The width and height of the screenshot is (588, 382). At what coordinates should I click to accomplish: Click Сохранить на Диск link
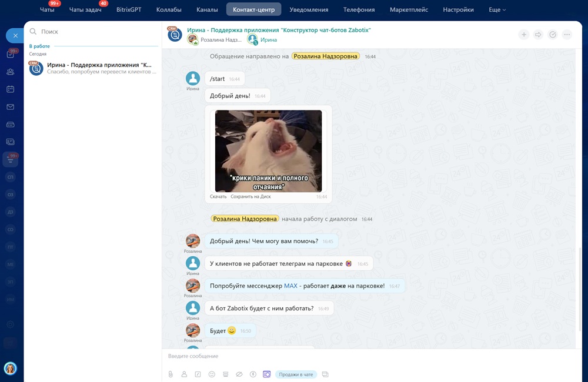pos(250,196)
